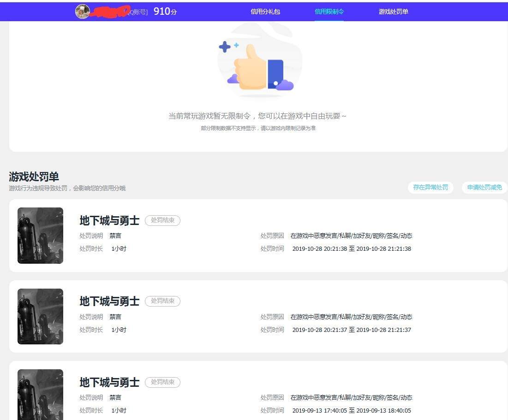Click the 存在异常处罚 button
The image size is (508, 420).
[x=430, y=187]
